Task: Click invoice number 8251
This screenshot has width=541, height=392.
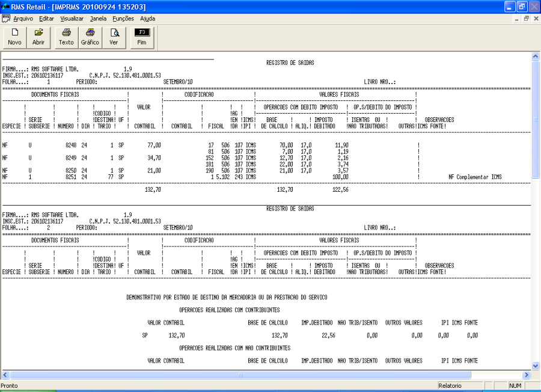Action: coord(71,177)
